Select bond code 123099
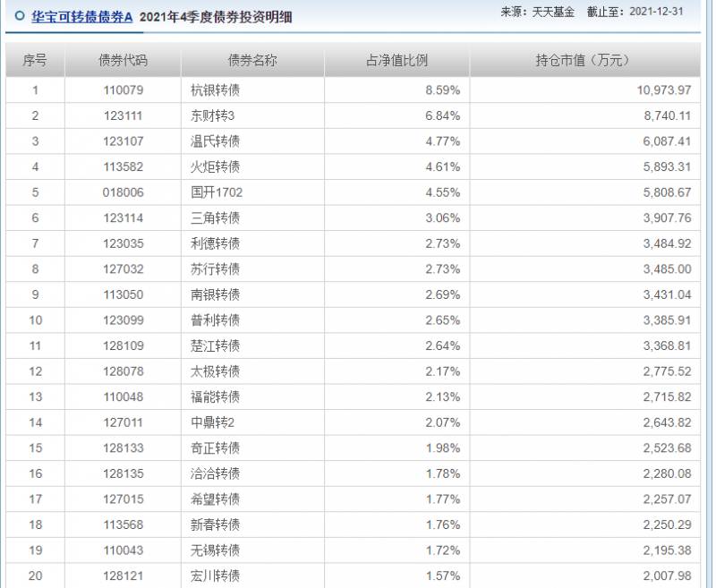Viewport: 716px width, 588px height. [x=124, y=320]
